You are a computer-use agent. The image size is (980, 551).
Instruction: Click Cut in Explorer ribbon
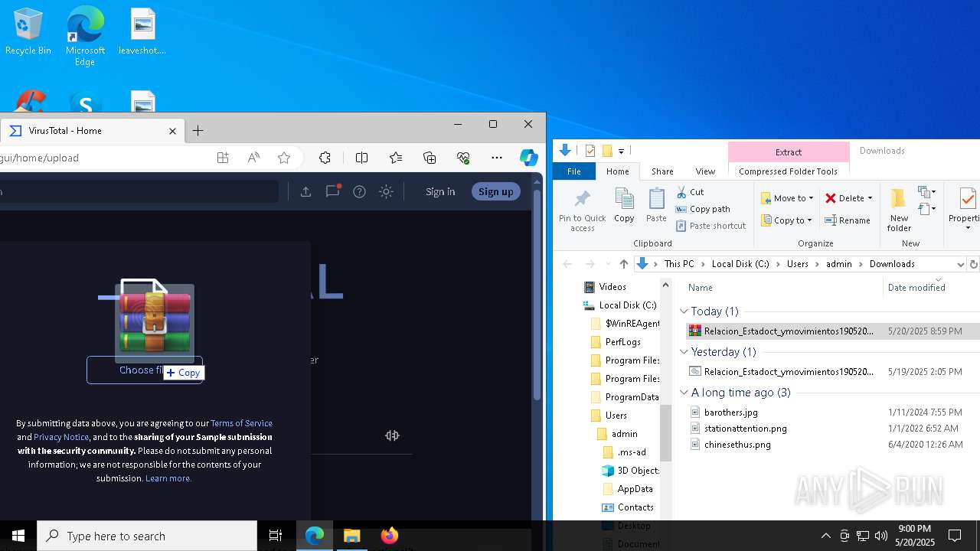pyautogui.click(x=690, y=192)
